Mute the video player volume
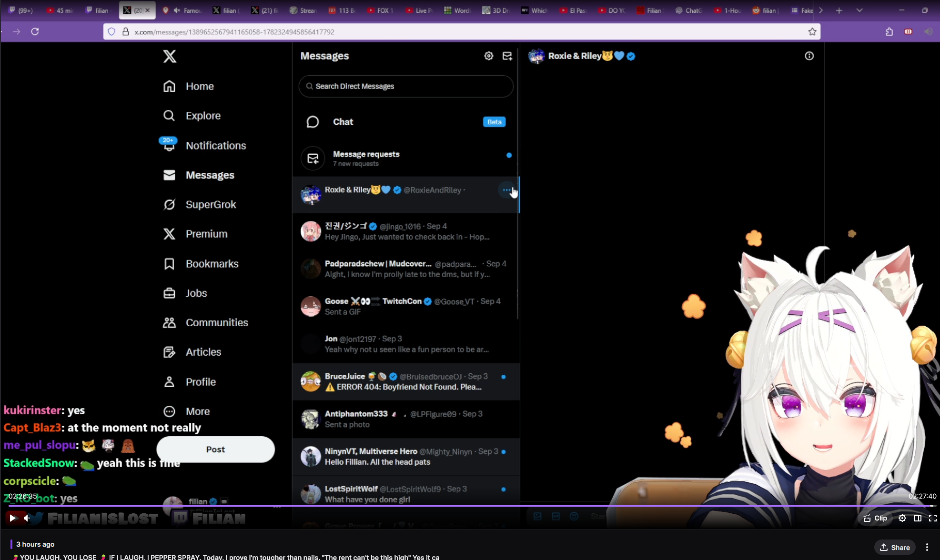 click(x=27, y=518)
